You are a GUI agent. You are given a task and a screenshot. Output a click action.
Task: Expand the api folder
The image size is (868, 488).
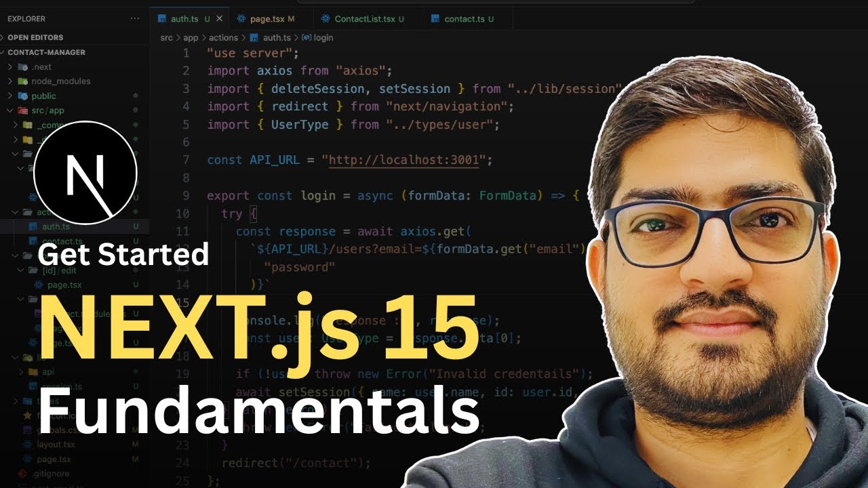tap(47, 372)
